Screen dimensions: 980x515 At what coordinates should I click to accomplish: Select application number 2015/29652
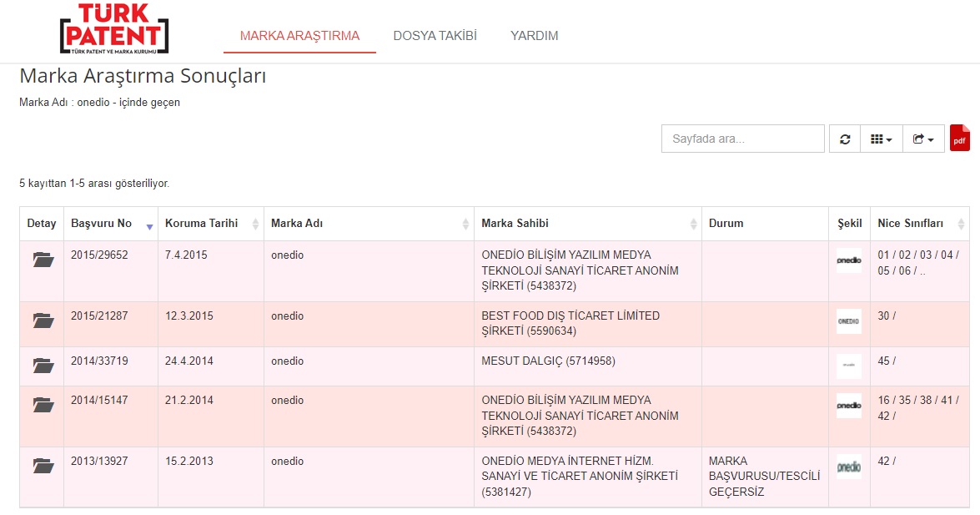pos(99,255)
